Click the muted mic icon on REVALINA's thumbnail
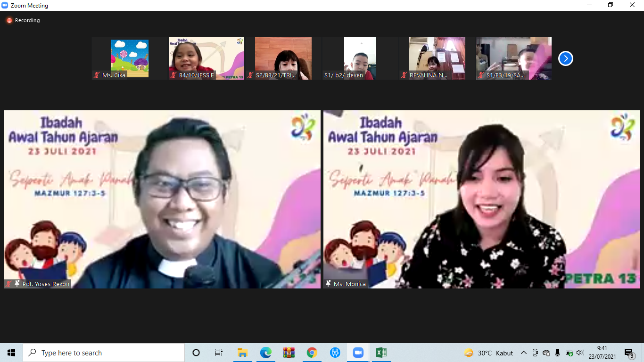This screenshot has width=644, height=362. [x=404, y=75]
